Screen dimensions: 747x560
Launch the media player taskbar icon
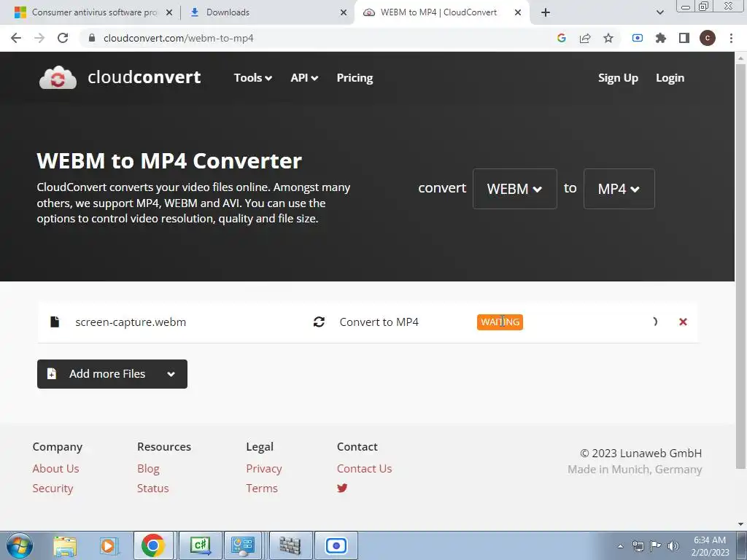109,545
